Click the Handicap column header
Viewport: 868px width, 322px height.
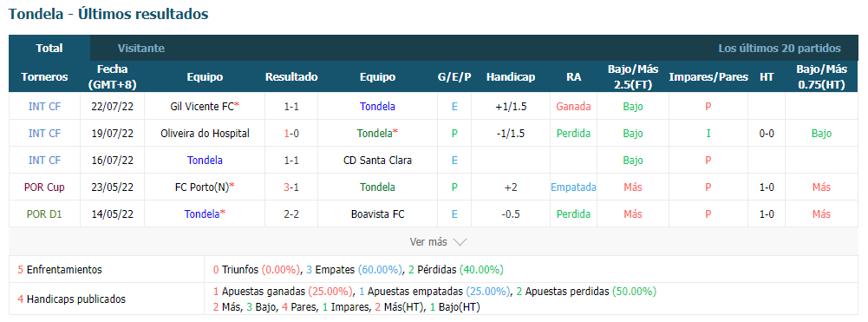(511, 77)
